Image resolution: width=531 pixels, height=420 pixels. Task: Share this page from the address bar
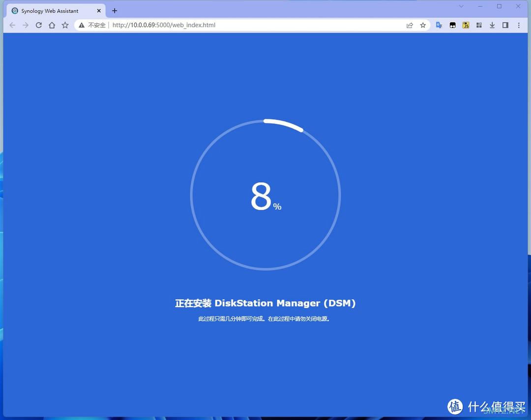tap(410, 25)
